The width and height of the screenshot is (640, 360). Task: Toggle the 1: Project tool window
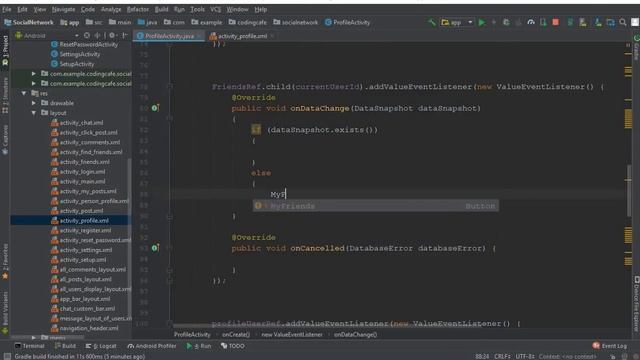[5, 51]
